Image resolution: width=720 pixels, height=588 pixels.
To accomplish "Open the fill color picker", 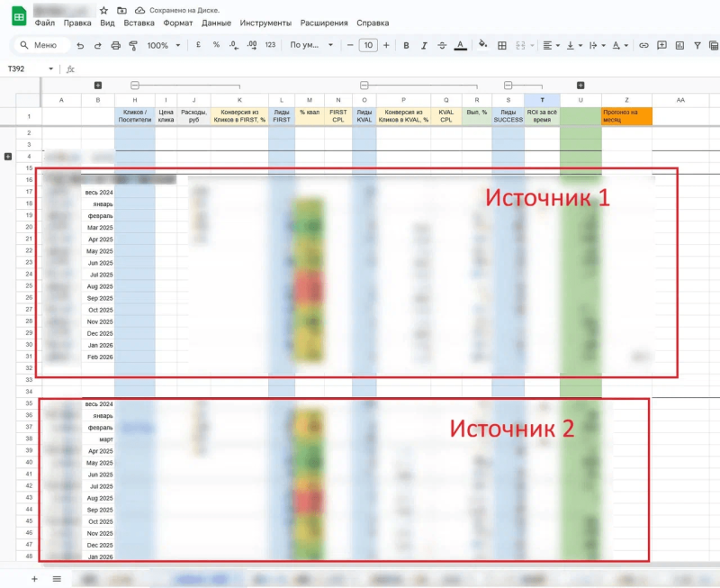I will [482, 45].
